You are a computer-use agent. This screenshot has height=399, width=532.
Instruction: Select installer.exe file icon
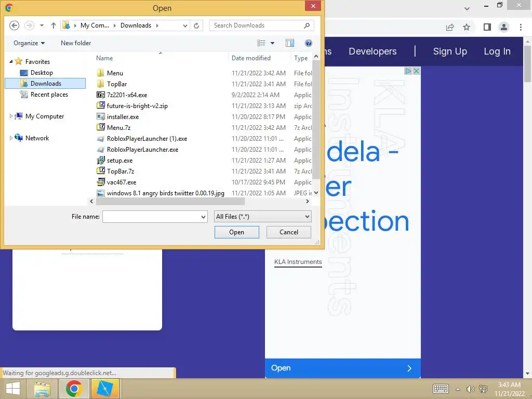coord(100,116)
